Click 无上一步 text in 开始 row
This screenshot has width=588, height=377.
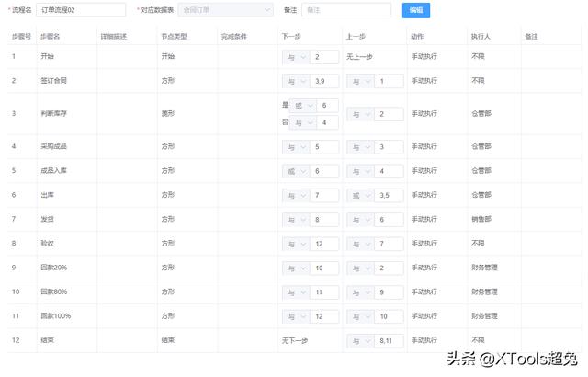pos(359,57)
